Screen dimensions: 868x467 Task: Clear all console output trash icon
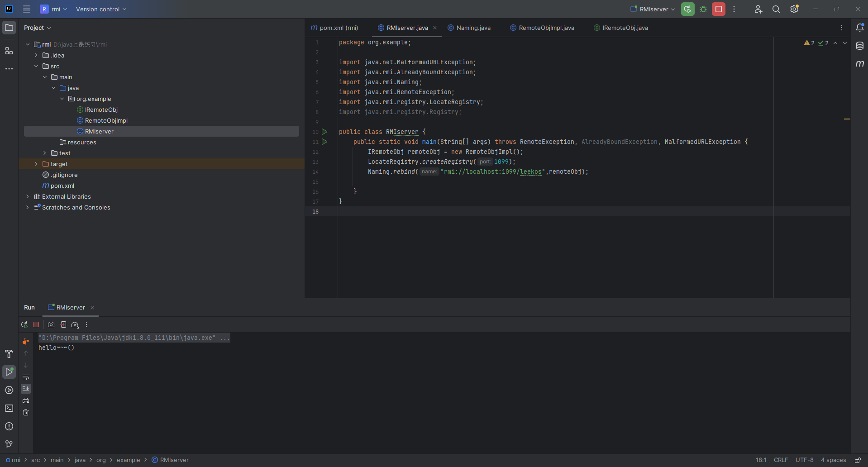point(26,412)
